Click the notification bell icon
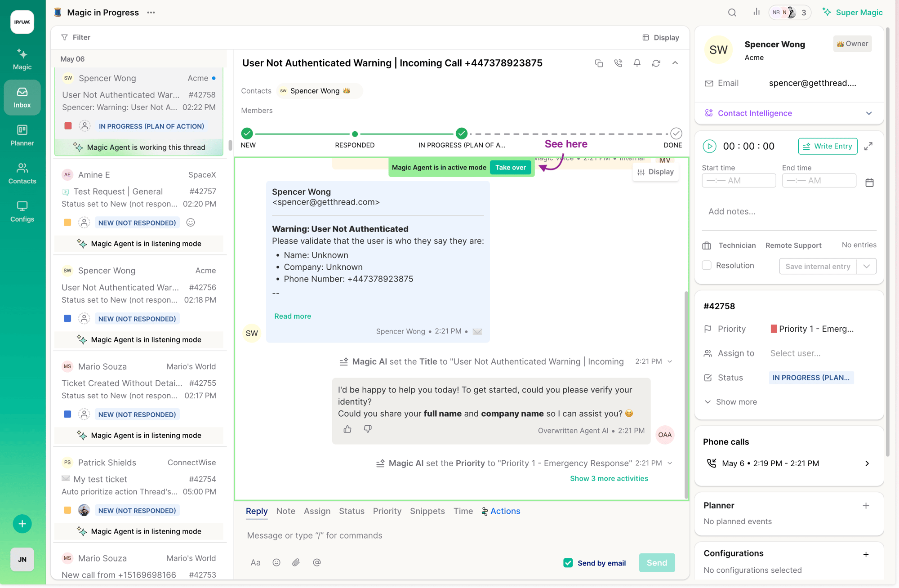The height and width of the screenshot is (588, 899). [637, 63]
